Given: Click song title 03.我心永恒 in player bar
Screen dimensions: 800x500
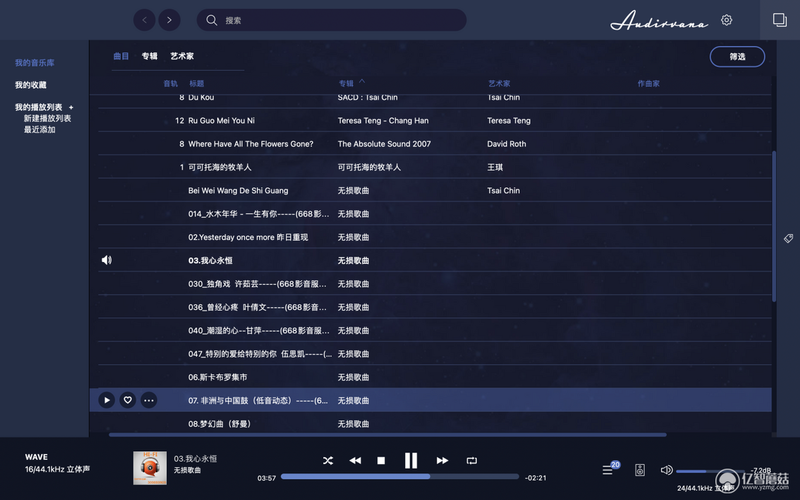Looking at the screenshot, I should pos(195,459).
